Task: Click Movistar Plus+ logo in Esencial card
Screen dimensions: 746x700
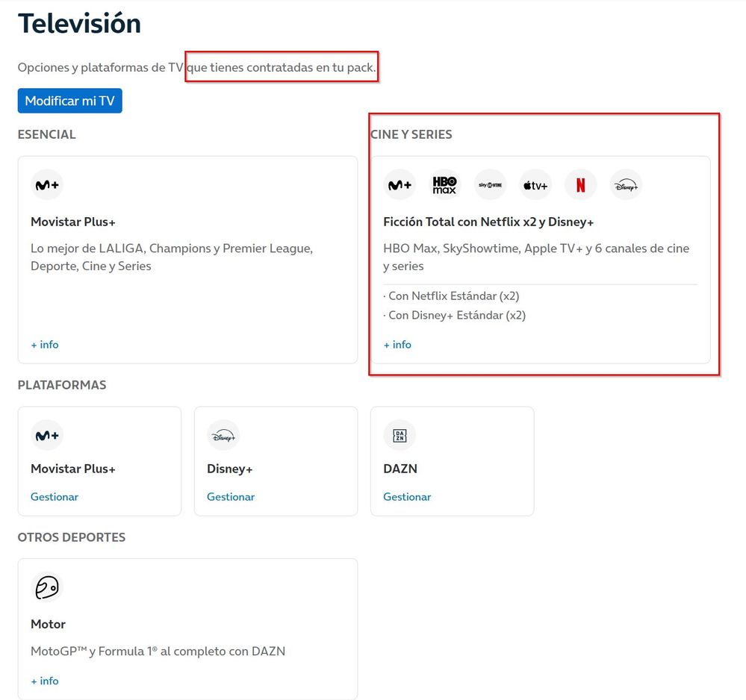Action: pyautogui.click(x=47, y=185)
